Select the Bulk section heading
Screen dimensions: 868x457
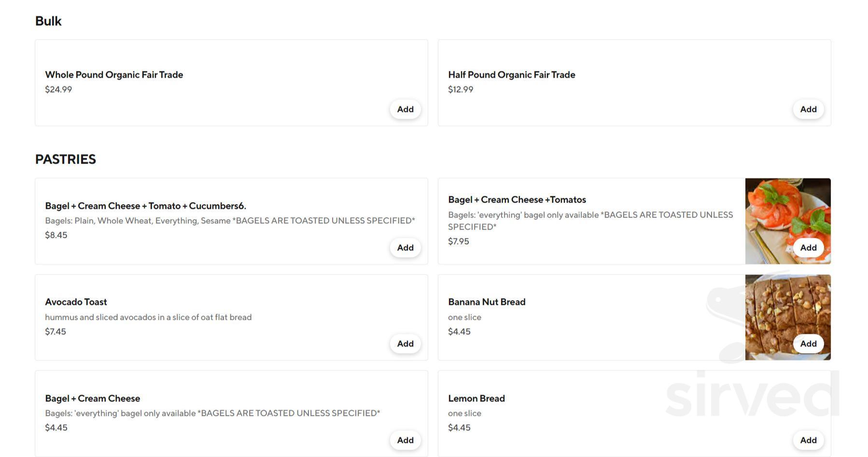tap(48, 21)
